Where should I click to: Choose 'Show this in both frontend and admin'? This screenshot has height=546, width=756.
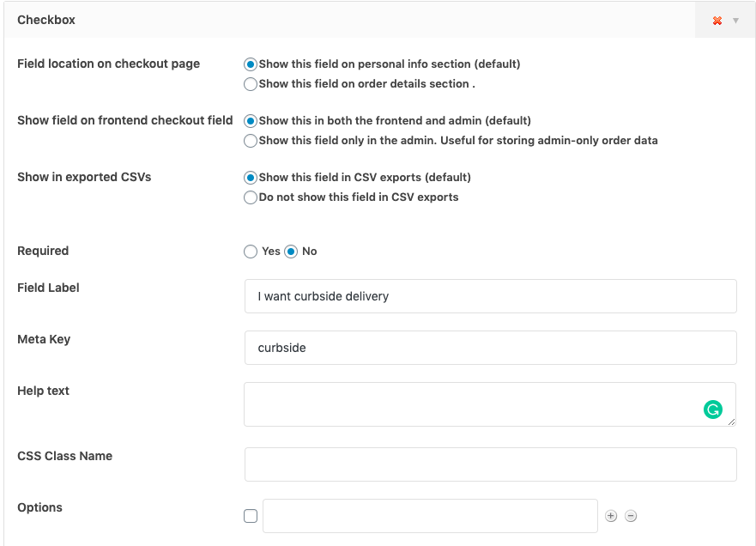click(251, 121)
